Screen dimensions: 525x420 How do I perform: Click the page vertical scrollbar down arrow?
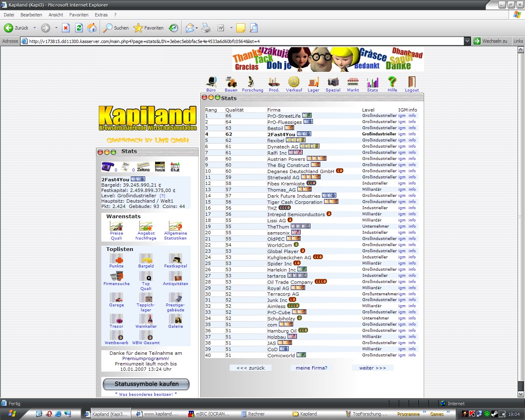pyautogui.click(x=521, y=394)
